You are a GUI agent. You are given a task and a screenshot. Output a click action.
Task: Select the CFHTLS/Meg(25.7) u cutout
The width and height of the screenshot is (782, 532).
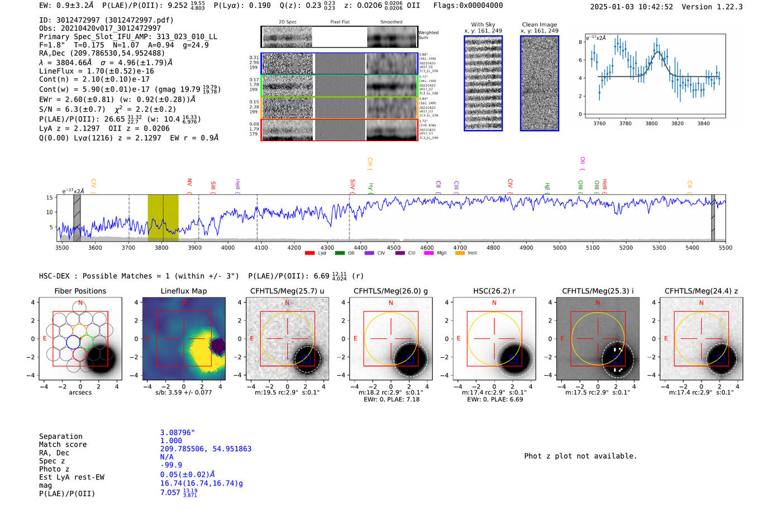287,339
